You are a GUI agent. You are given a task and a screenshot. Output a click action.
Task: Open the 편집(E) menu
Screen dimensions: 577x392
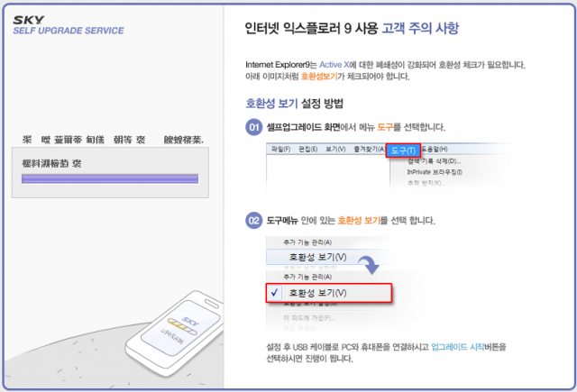pyautogui.click(x=308, y=149)
